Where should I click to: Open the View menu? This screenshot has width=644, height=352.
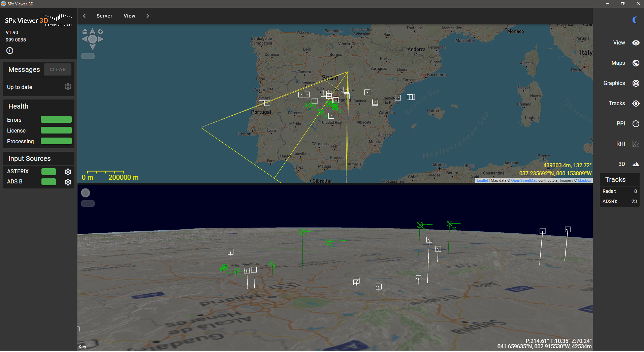point(129,16)
